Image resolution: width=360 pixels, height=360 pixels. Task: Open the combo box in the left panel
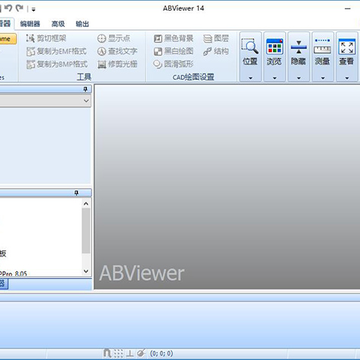(45, 101)
